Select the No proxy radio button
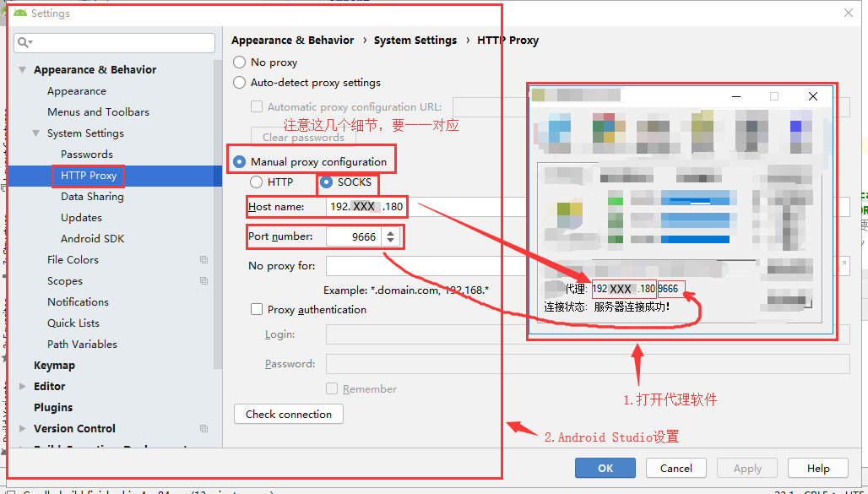868x494 pixels. click(239, 62)
